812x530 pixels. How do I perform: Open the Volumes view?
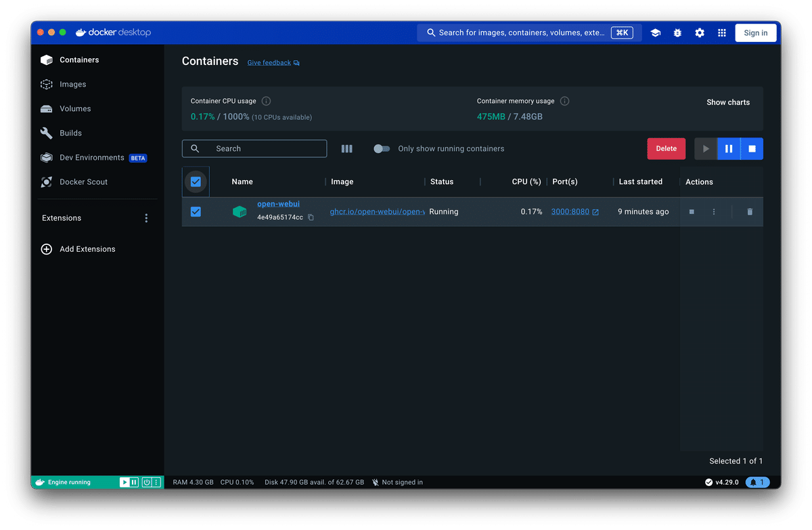click(x=75, y=108)
